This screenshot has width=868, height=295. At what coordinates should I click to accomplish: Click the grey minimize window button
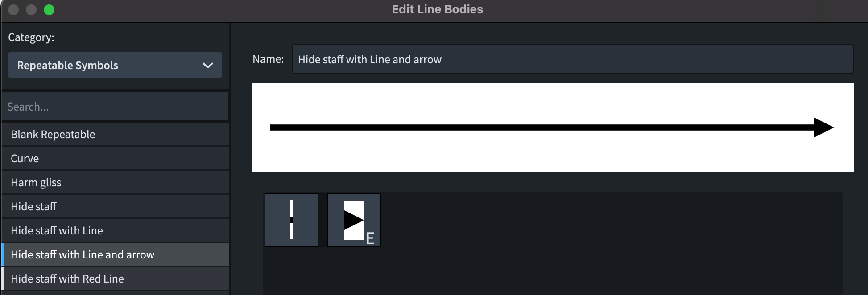click(31, 10)
